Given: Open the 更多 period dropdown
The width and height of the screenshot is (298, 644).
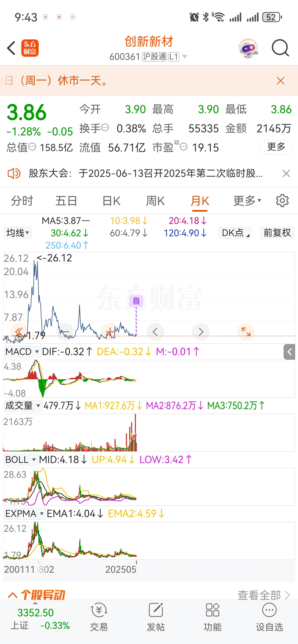Looking at the screenshot, I should 247,201.
